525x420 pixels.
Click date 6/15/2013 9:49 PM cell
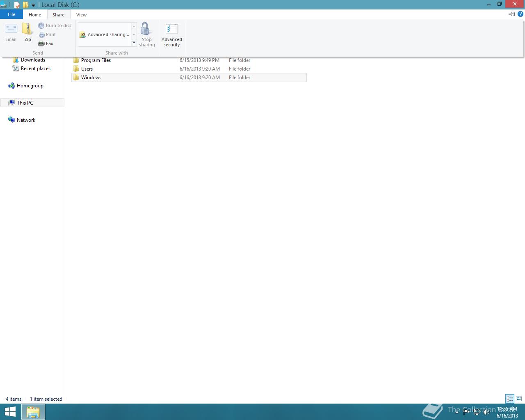[199, 60]
